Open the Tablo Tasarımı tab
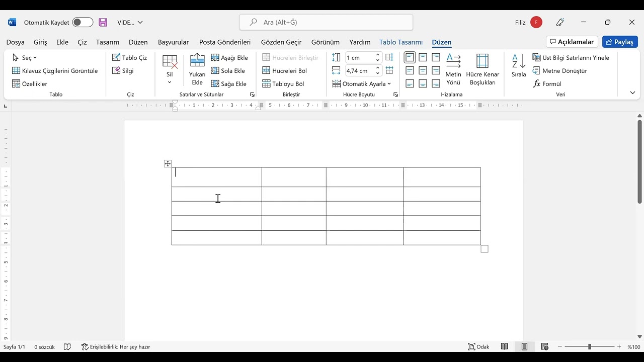Viewport: 644px width, 362px height. click(401, 42)
